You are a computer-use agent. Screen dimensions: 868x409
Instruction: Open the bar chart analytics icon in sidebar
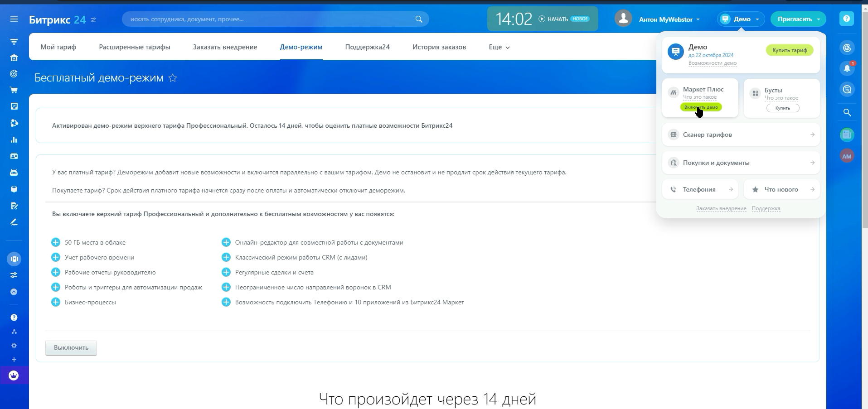tap(14, 140)
